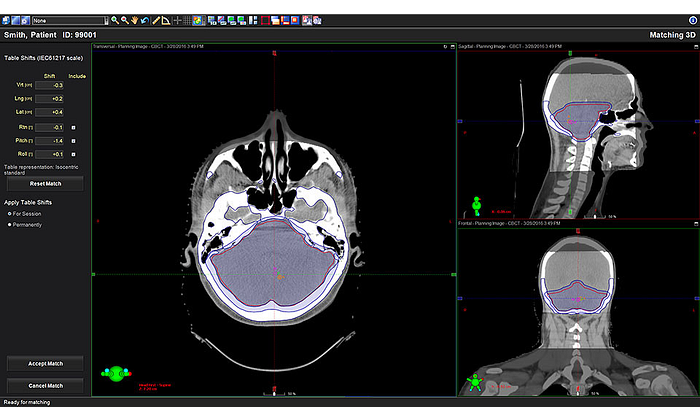Click the zoom slider below the transversal view

274,394
